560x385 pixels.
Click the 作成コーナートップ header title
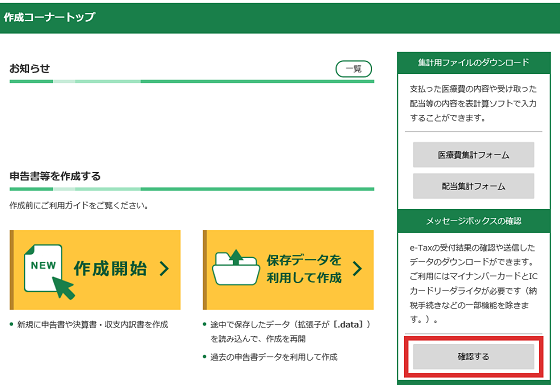(49, 17)
